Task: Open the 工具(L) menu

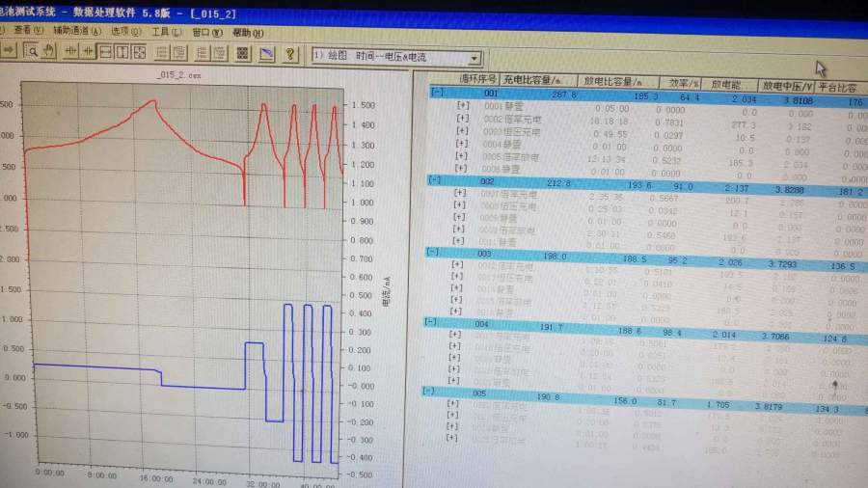Action: point(167,32)
